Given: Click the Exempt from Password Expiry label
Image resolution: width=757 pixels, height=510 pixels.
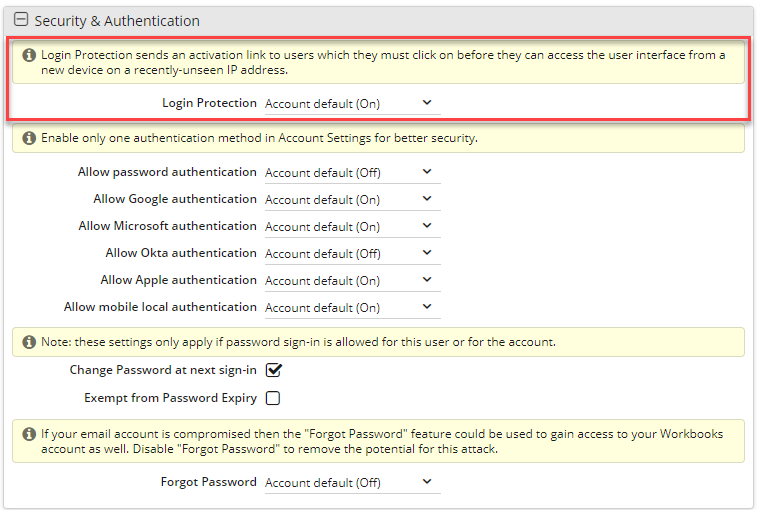Looking at the screenshot, I should coord(170,398).
